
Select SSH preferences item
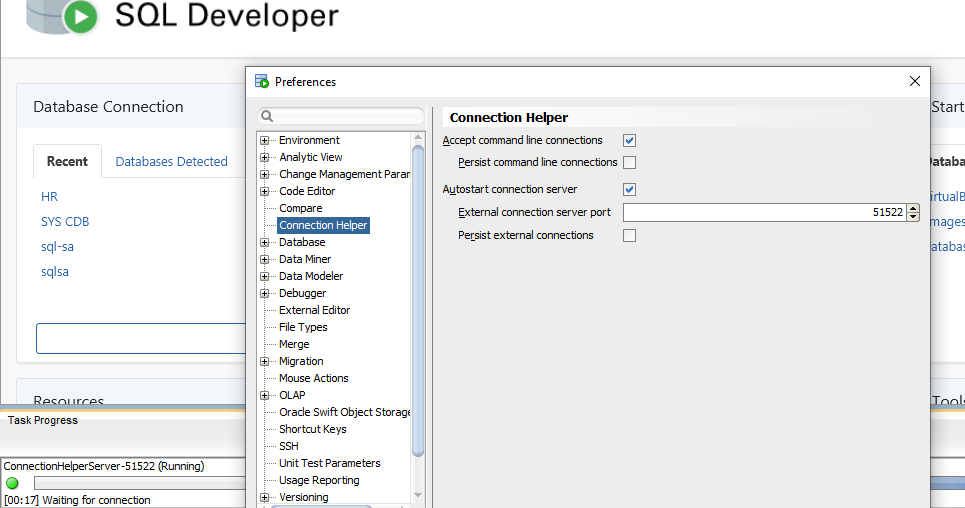(289, 446)
